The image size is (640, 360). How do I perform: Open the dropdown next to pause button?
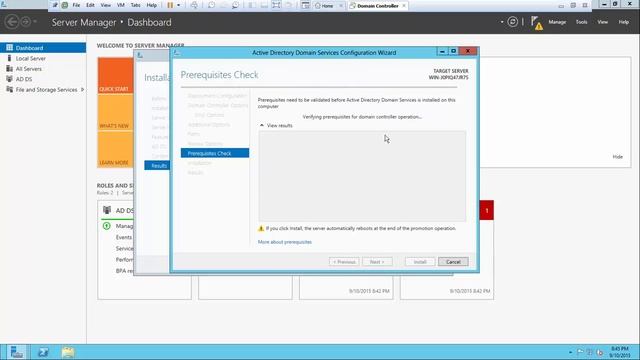pyautogui.click(x=178, y=5)
